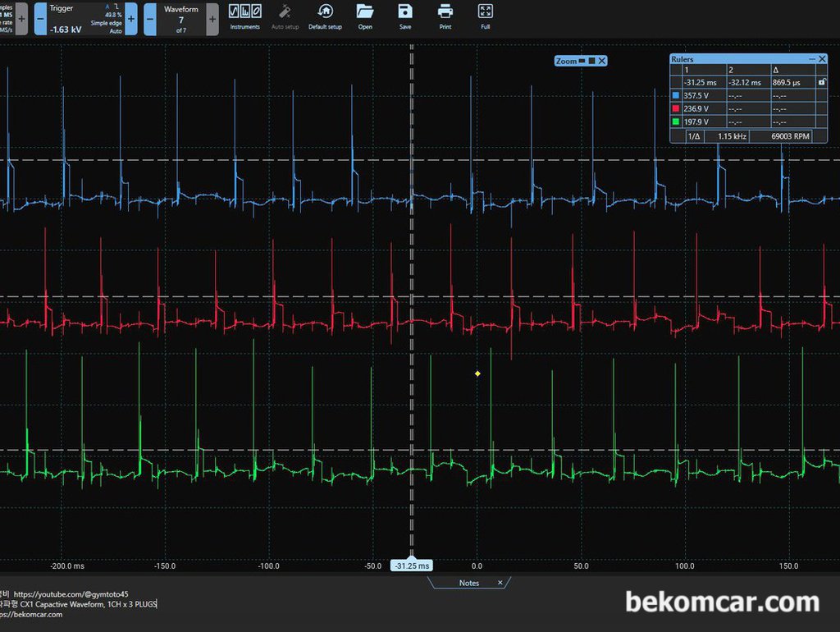The height and width of the screenshot is (632, 840).
Task: Save the current capture
Action: [x=404, y=14]
